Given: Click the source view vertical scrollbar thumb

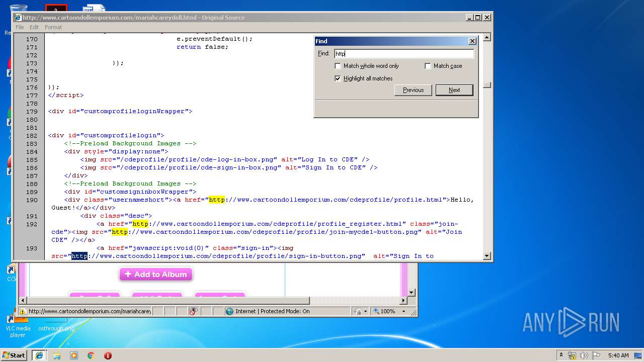Looking at the screenshot, I should coord(487,85).
